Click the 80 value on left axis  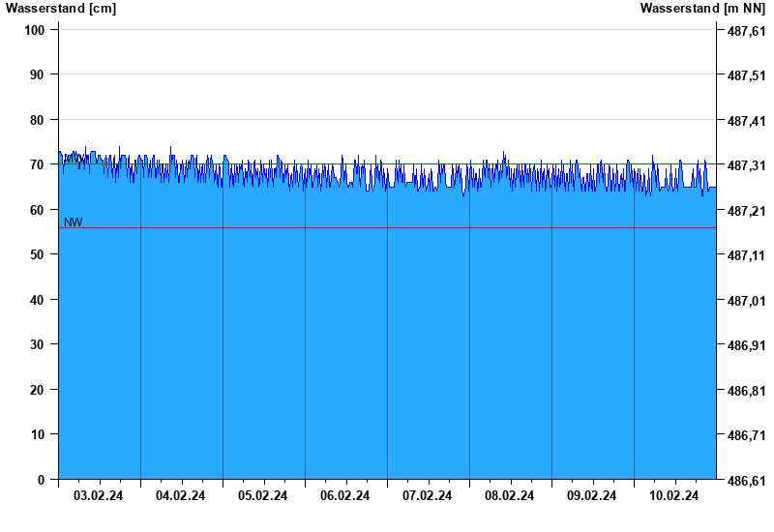[37, 120]
